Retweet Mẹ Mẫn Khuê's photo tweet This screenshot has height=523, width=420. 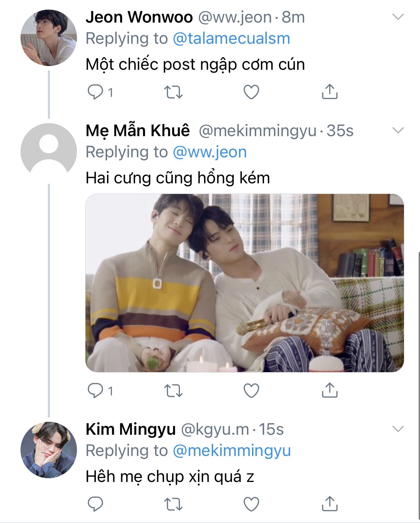pos(173,391)
